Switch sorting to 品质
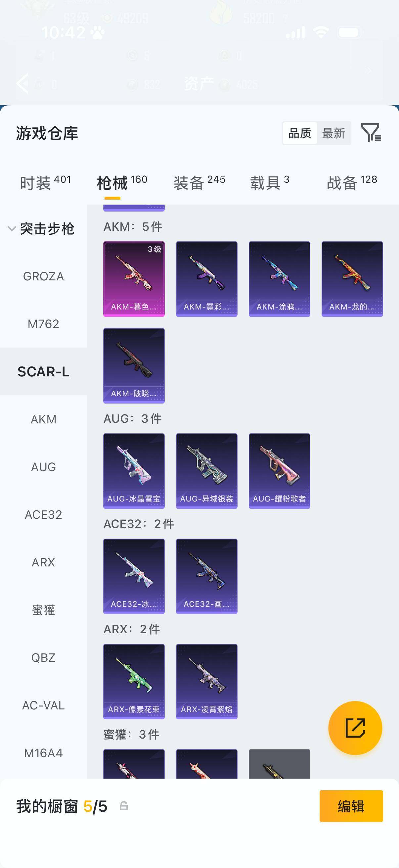 pyautogui.click(x=300, y=133)
